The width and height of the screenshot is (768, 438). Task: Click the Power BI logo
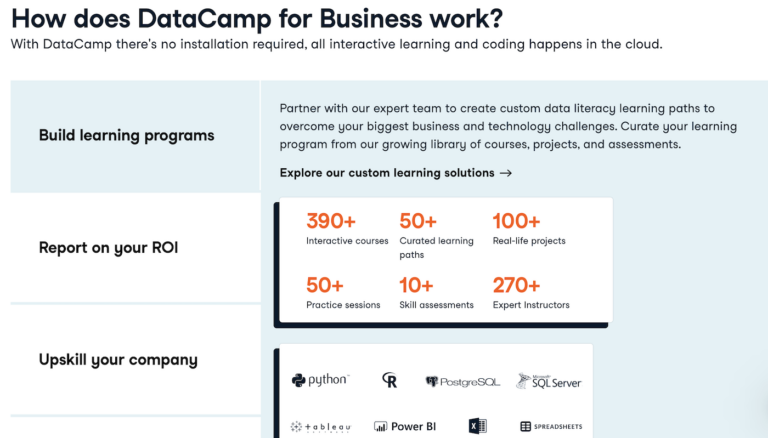405,427
